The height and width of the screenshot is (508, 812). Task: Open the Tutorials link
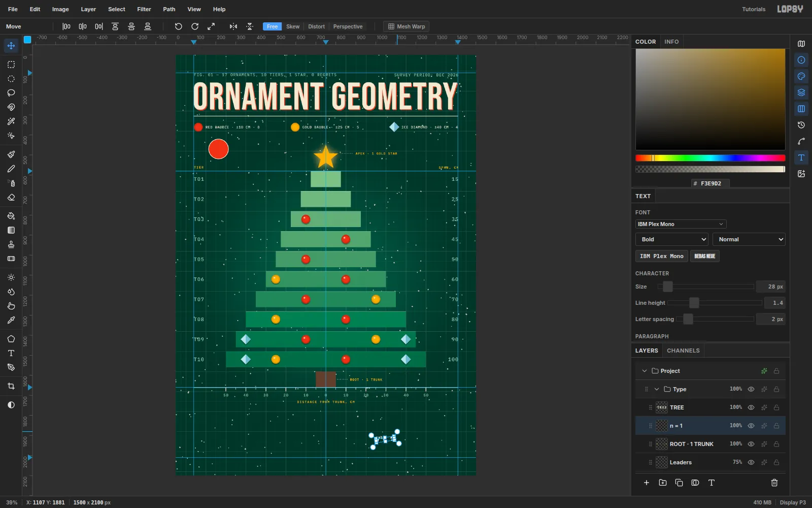(x=754, y=9)
